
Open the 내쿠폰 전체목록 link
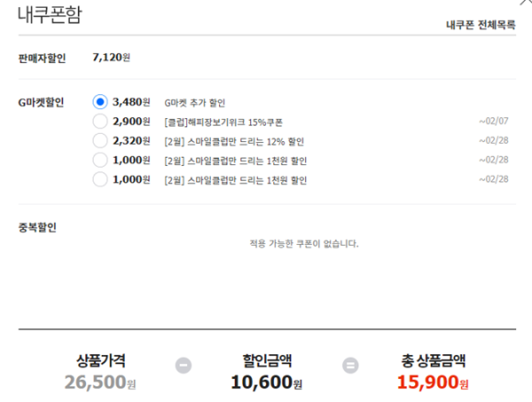pos(481,25)
